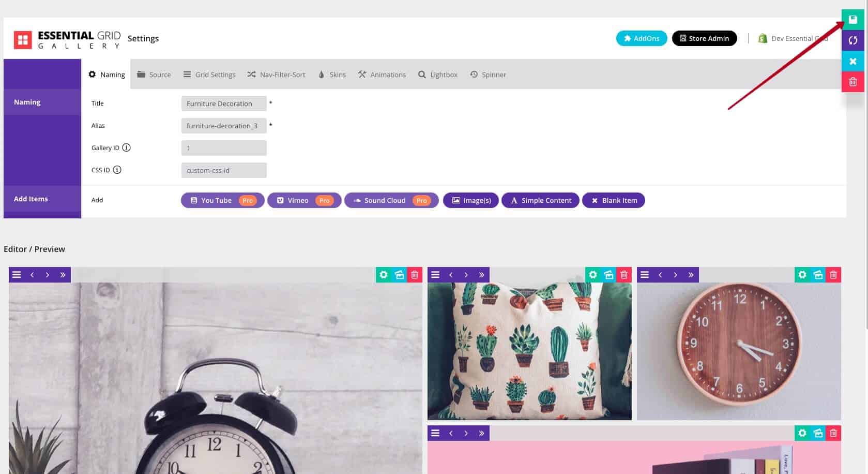Viewport: 868px width, 474px height.
Task: Click the alarm clock item's media icon
Action: point(399,275)
